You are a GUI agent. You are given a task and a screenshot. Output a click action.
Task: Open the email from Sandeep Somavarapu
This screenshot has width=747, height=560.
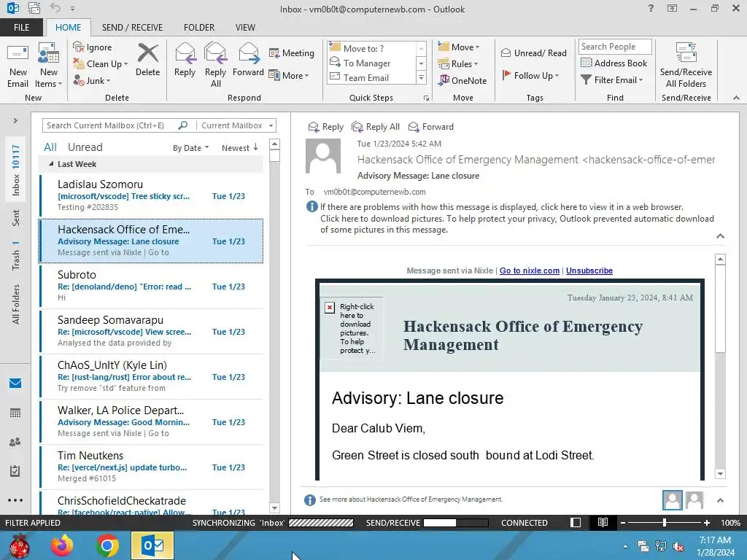(152, 331)
